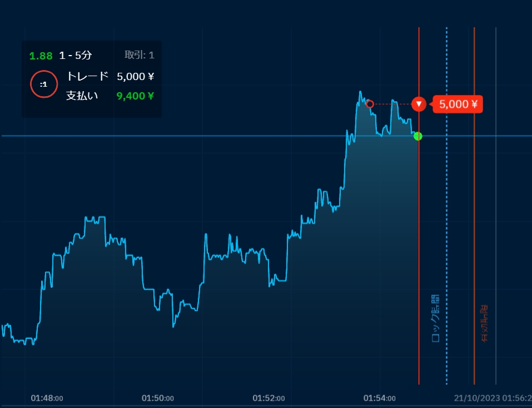The height and width of the screenshot is (408, 532).
Task: Select the 1 - 5分 duration label
Action: coord(75,56)
